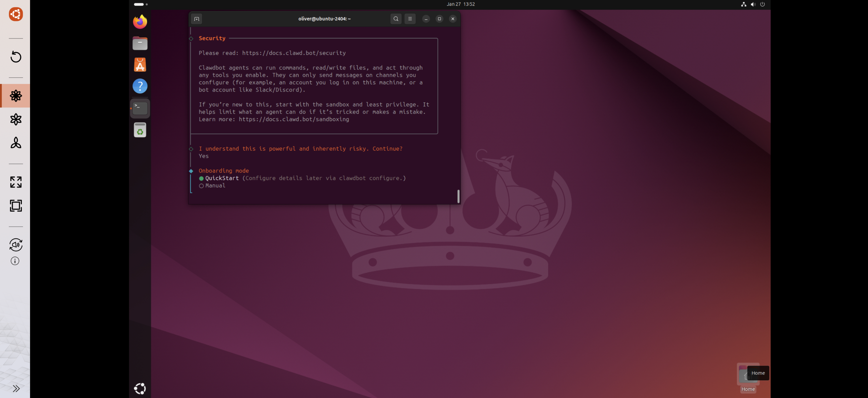This screenshot has width=868, height=398.
Task: Open system menu power icon
Action: click(x=762, y=4)
